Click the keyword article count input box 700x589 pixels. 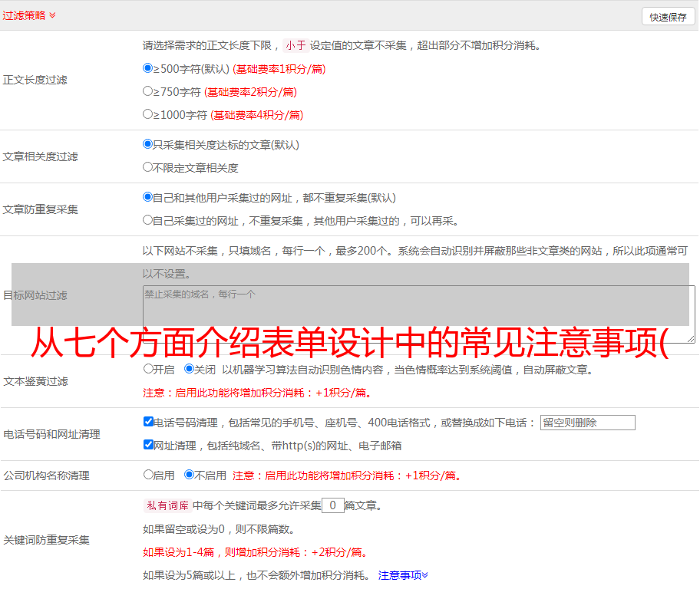(332, 505)
